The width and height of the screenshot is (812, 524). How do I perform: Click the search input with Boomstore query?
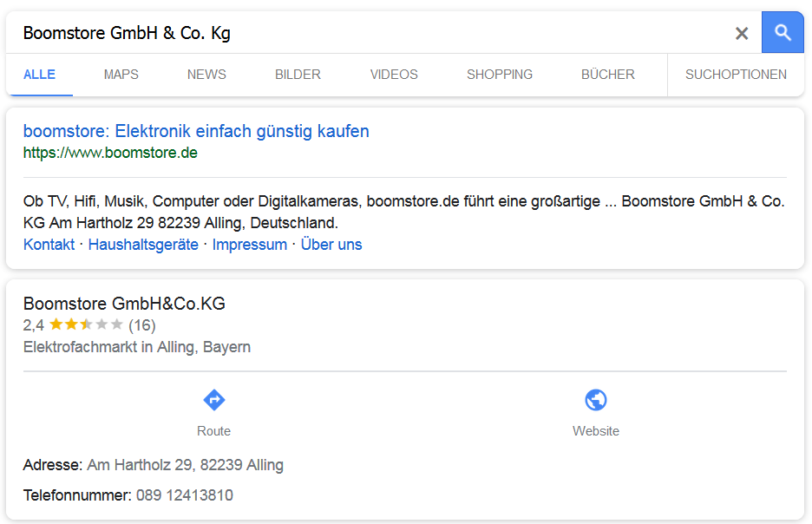click(x=364, y=33)
